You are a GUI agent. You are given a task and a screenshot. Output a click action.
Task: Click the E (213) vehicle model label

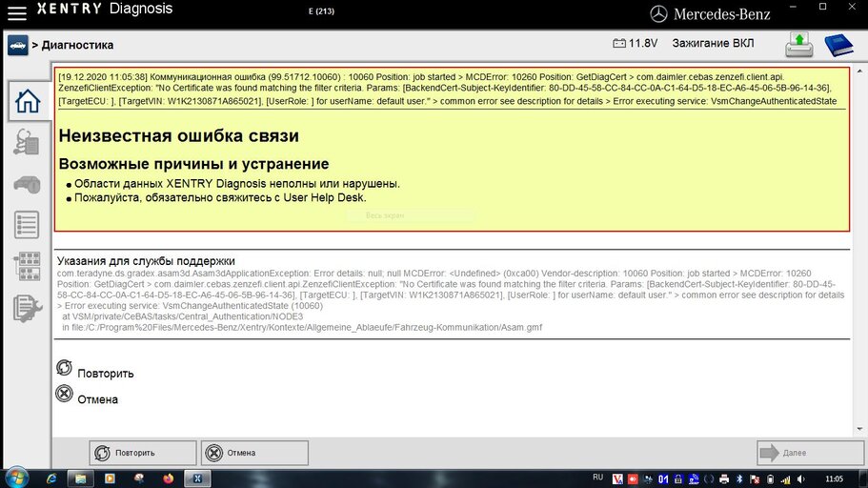[x=321, y=11]
